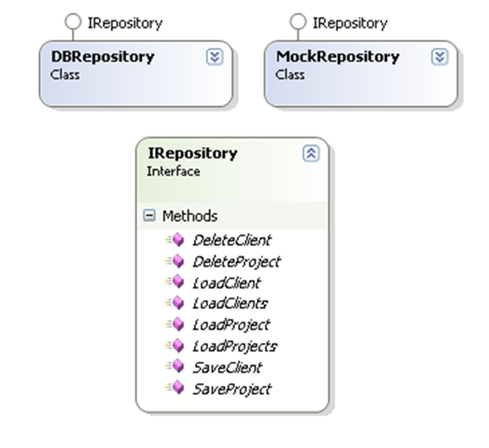
Task: Click the SaveProject method icon
Action: [175, 387]
